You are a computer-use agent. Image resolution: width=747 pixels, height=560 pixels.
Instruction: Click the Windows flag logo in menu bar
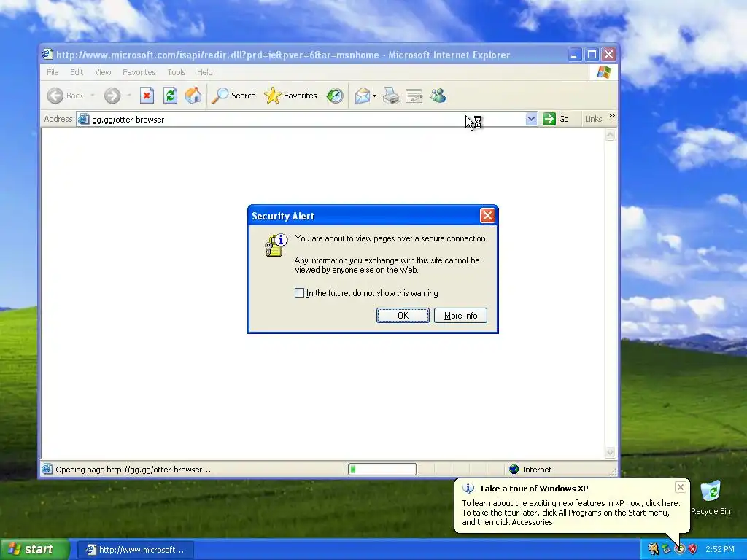pos(604,72)
